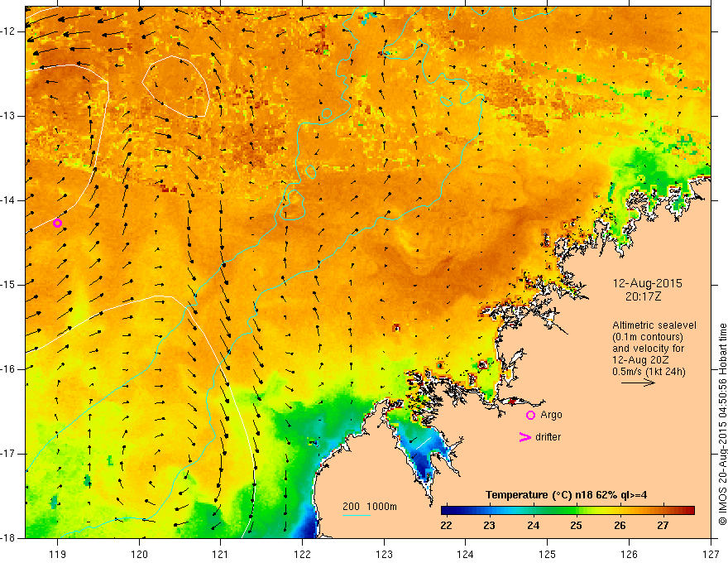Click the magenta Argo circle legend symbol
This screenshot has width=728, height=563.
[530, 415]
